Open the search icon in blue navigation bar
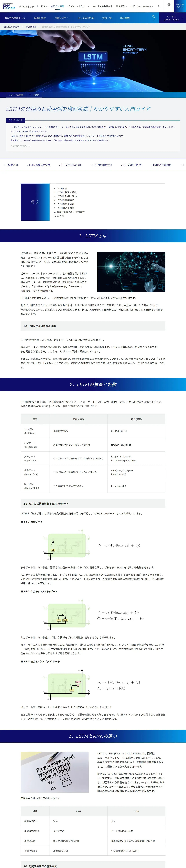 pos(154,18)
